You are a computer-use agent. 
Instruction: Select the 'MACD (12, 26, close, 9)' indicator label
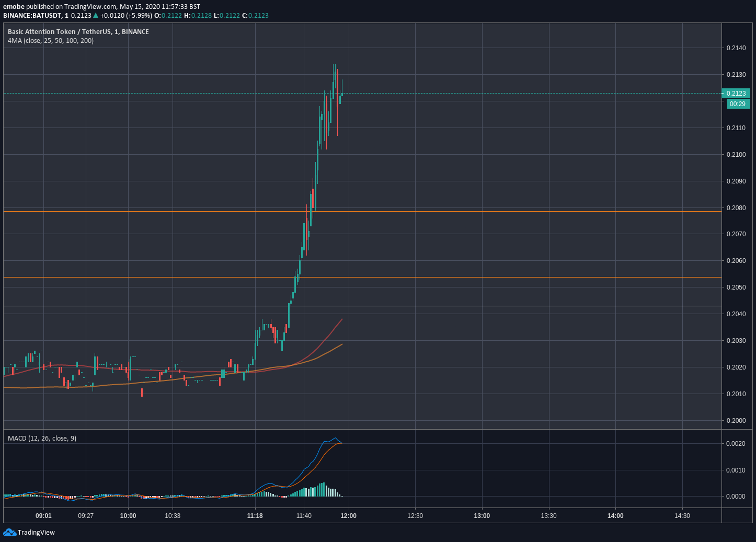(x=42, y=439)
